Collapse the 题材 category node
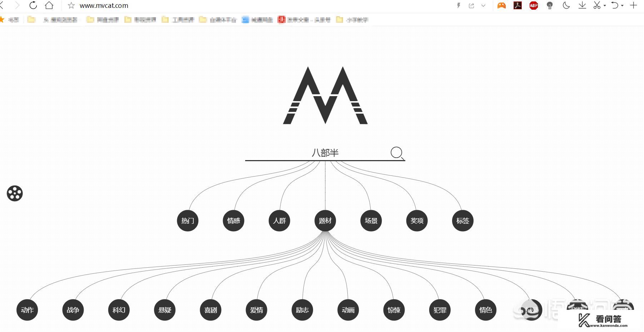The width and height of the screenshot is (644, 332). point(325,220)
